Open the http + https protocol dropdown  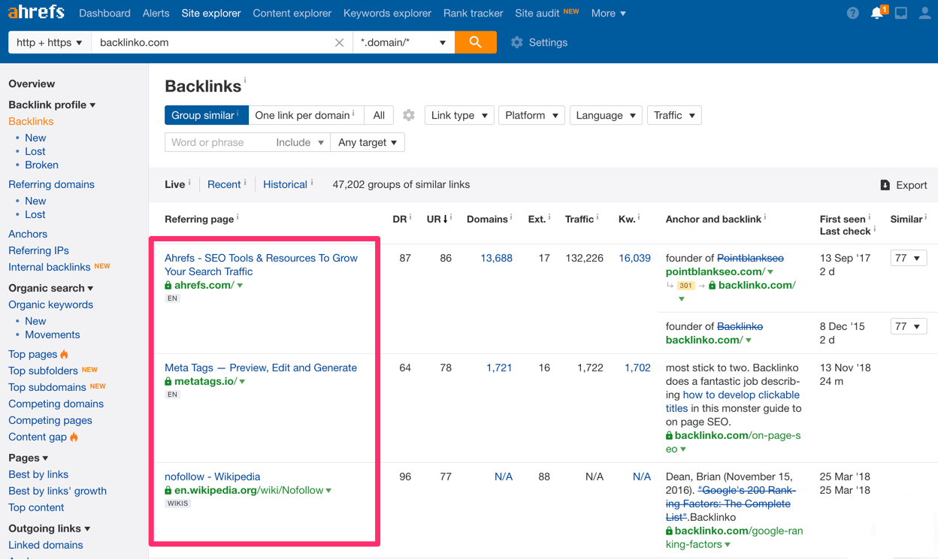point(50,43)
